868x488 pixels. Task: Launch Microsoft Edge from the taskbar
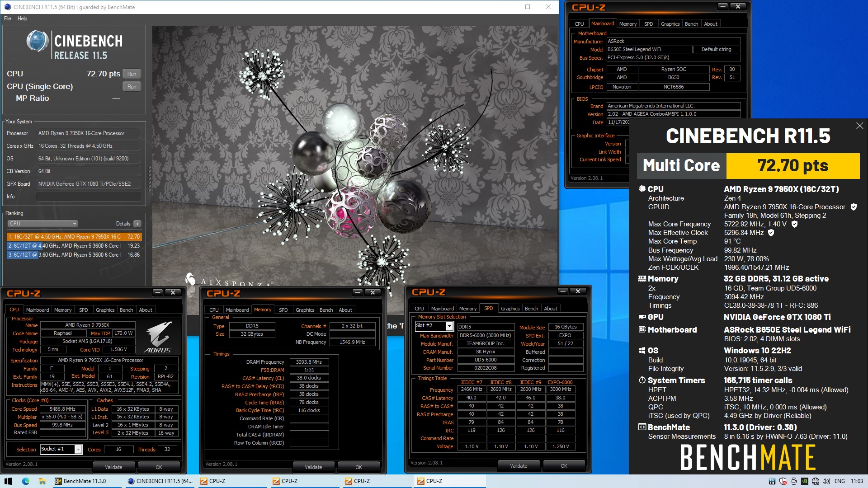[x=25, y=481]
